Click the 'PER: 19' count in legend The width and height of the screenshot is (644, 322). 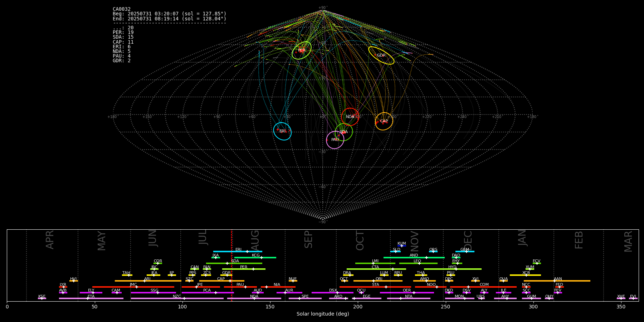123,33
